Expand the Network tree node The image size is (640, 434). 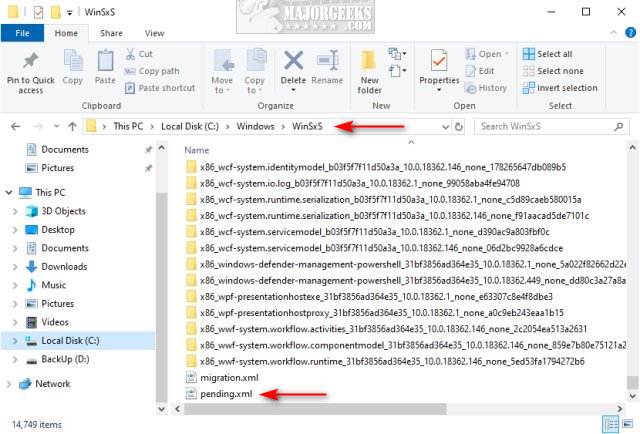[x=9, y=384]
